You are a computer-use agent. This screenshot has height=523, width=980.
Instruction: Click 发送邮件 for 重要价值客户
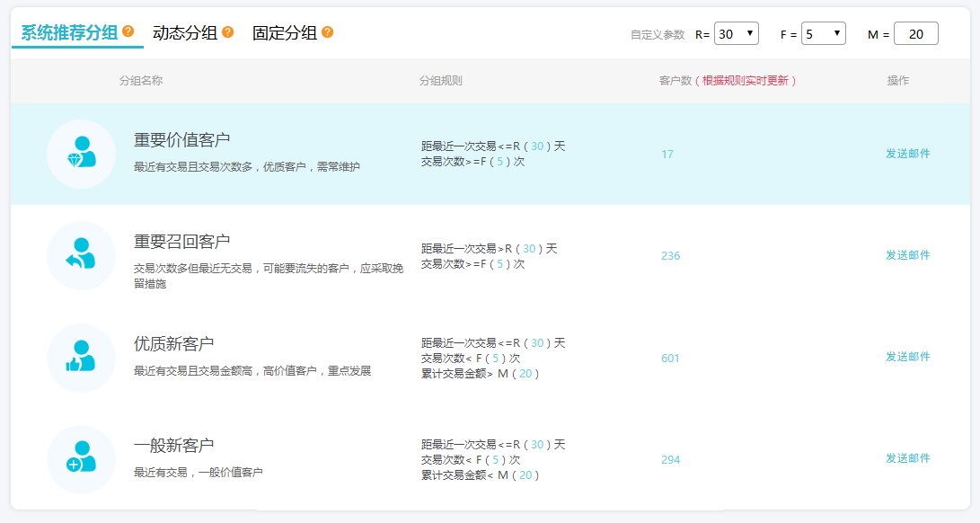(907, 154)
